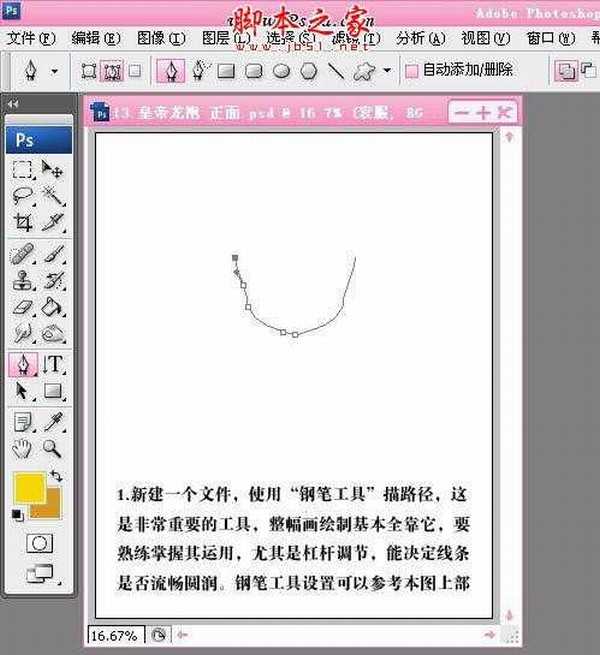Click the swap foreground/background colors arrow
600x655 pixels.
pos(57,476)
